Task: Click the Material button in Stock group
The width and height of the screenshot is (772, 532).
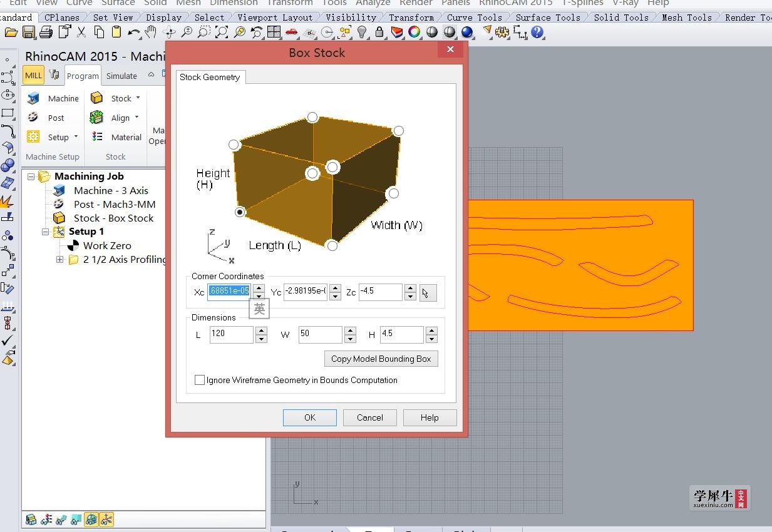Action: point(126,137)
